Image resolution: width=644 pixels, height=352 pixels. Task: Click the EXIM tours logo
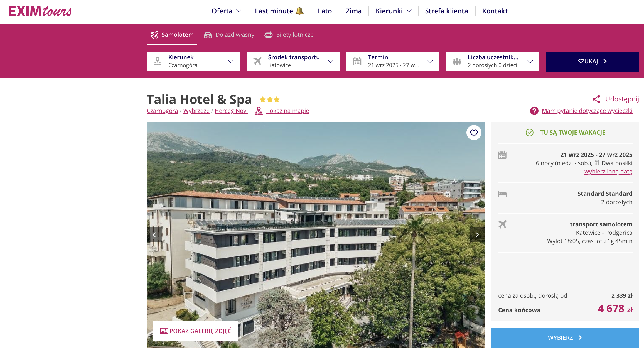tap(40, 11)
